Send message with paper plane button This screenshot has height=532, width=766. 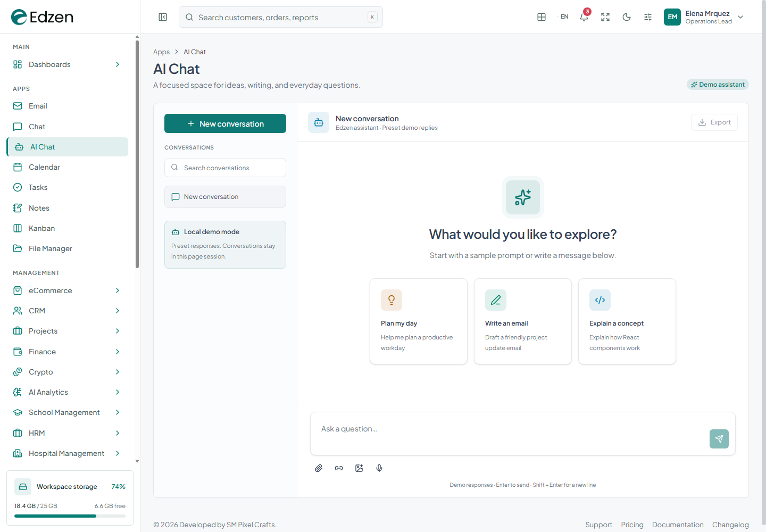(719, 439)
